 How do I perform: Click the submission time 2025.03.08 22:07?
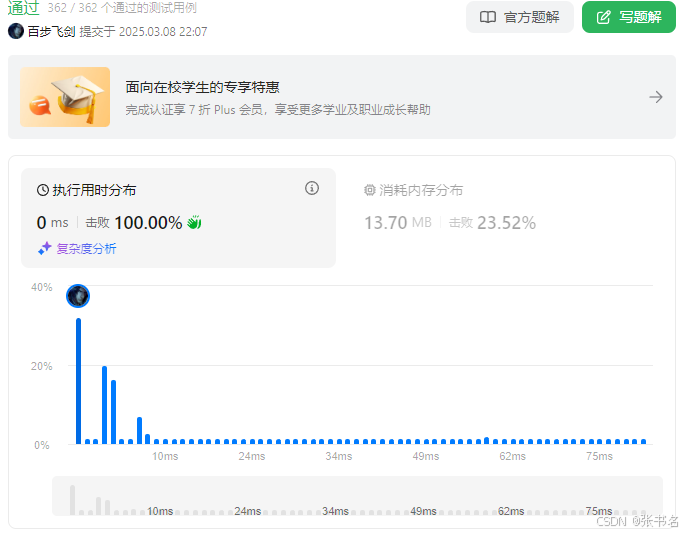[x=163, y=32]
